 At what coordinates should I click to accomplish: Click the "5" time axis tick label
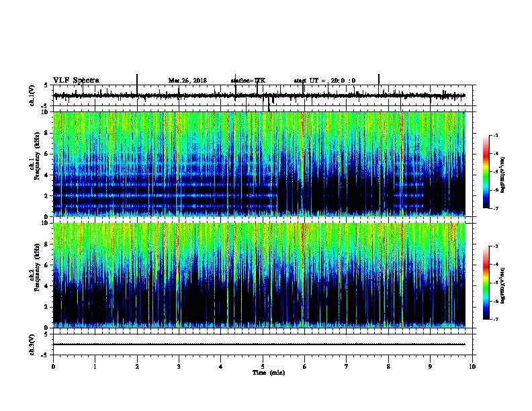click(x=263, y=367)
